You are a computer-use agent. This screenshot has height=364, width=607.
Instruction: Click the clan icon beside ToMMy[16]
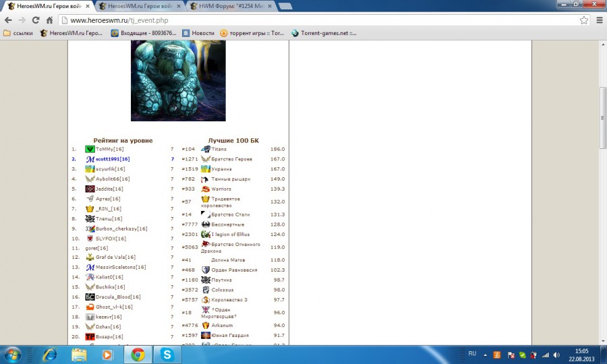pyautogui.click(x=90, y=149)
